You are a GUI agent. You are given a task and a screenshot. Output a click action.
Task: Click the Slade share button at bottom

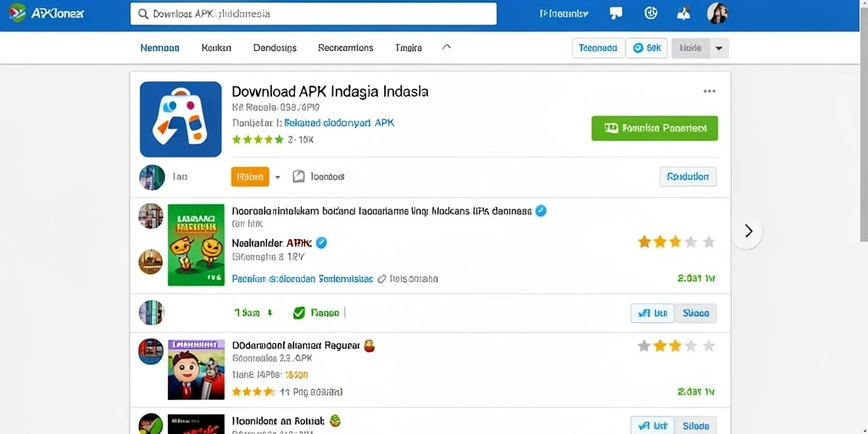tap(696, 426)
